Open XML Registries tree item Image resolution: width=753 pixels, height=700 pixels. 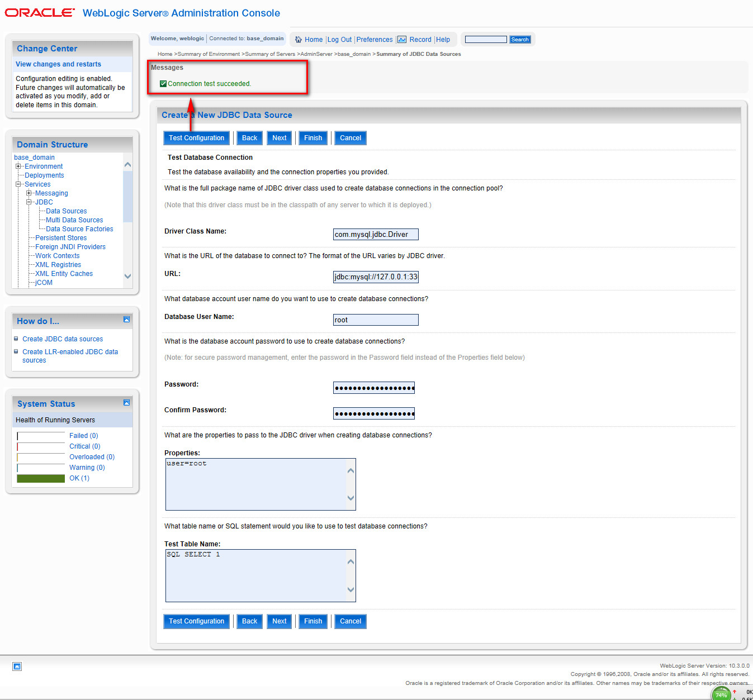(58, 265)
